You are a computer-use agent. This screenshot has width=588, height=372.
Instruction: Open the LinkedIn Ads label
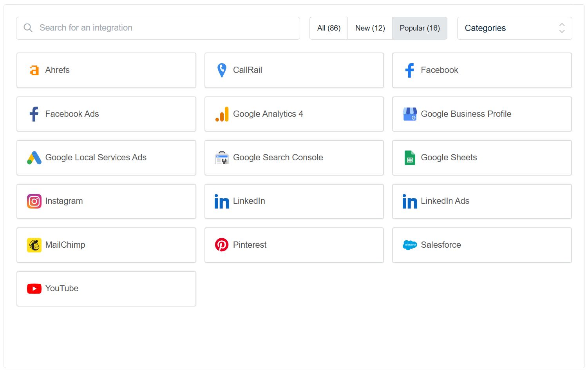[445, 201]
